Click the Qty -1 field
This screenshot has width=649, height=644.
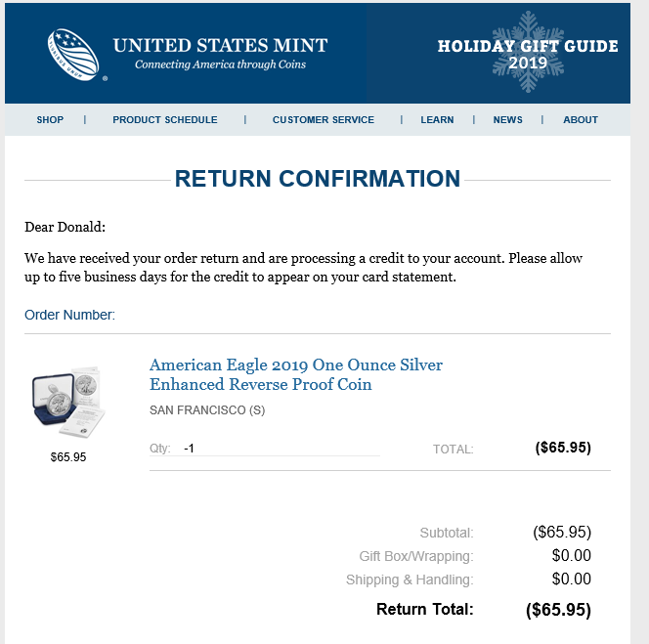click(x=265, y=449)
